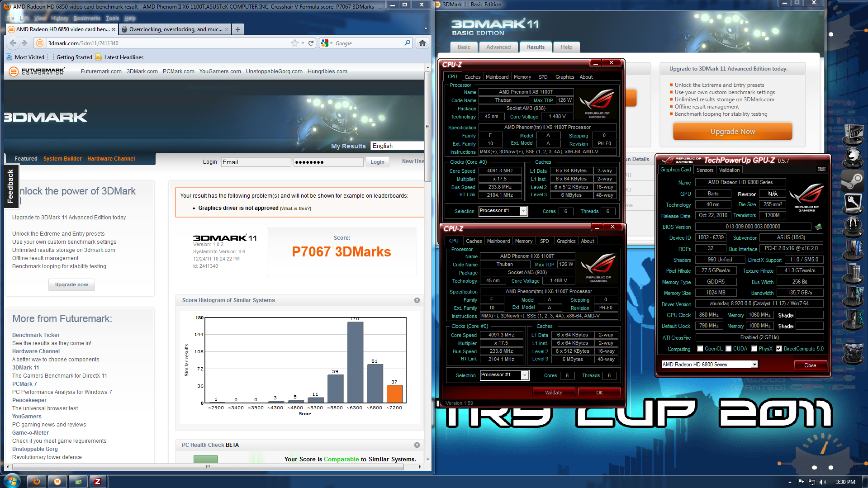Open the CPU-Z taskbar button
868x488 pixels.
(x=98, y=482)
